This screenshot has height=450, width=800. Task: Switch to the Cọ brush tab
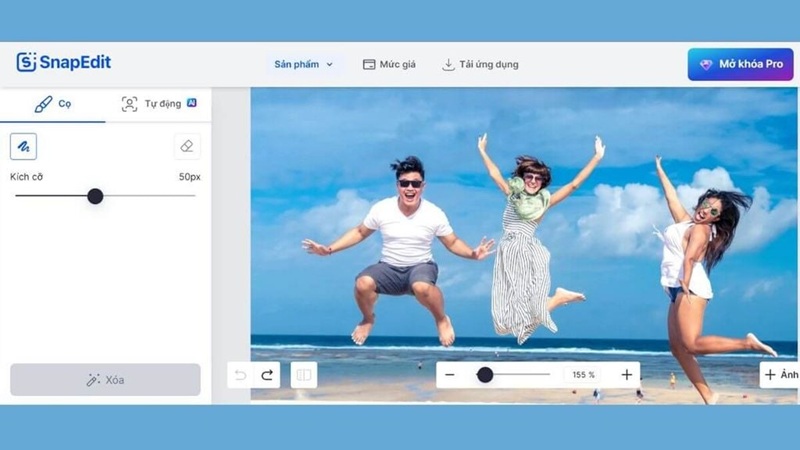coord(52,104)
